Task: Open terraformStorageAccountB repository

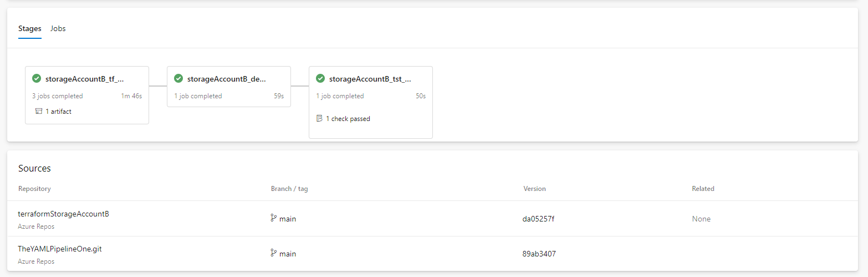Action: coord(64,214)
